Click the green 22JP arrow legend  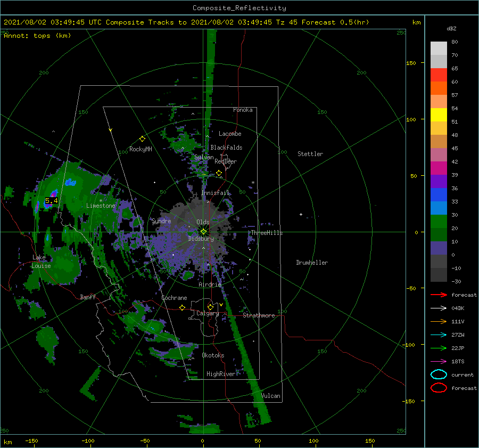[439, 348]
